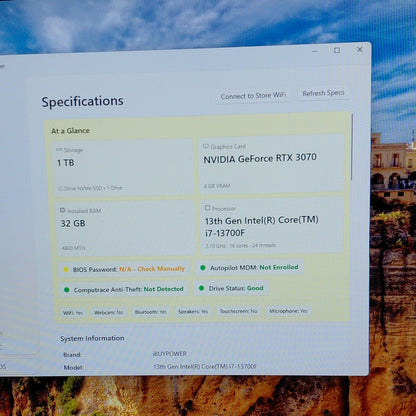
Task: Click the Installed RAM chip icon
Action: [x=62, y=210]
